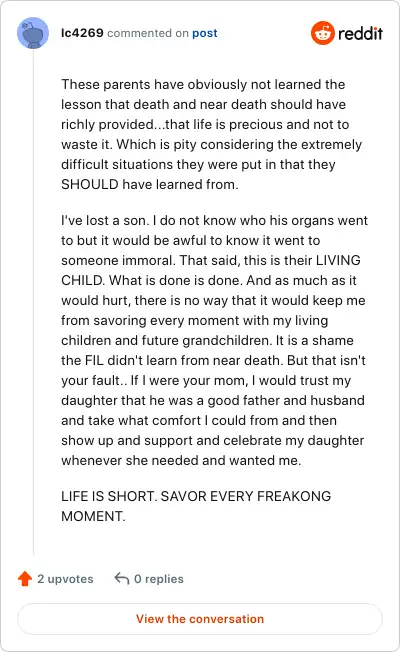Click the "2 upvotes" count

[x=65, y=579]
